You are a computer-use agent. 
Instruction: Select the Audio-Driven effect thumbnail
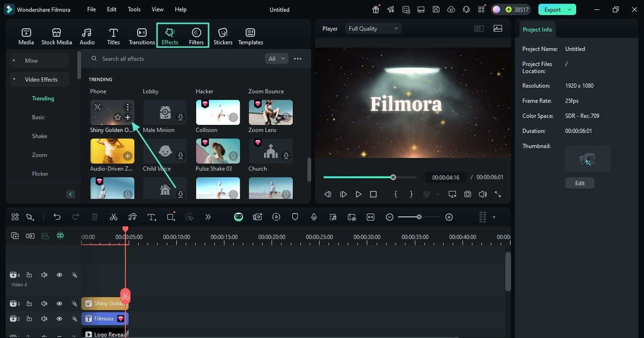click(x=112, y=151)
